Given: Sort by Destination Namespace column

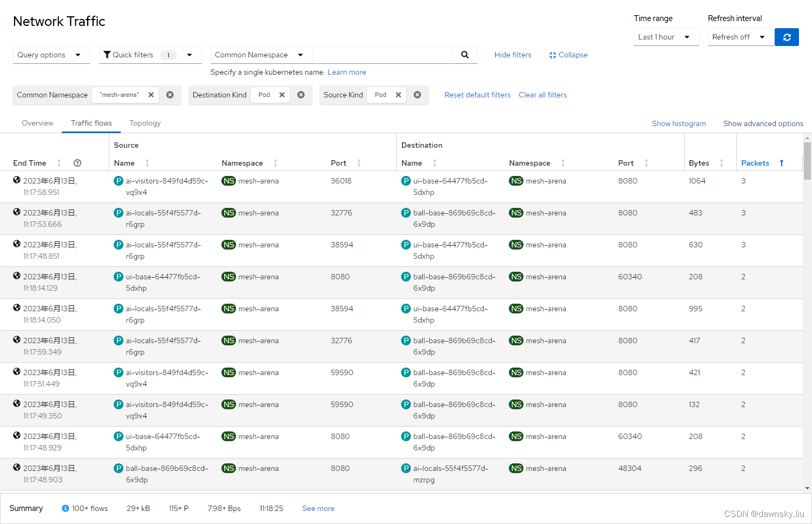Looking at the screenshot, I should [x=563, y=163].
